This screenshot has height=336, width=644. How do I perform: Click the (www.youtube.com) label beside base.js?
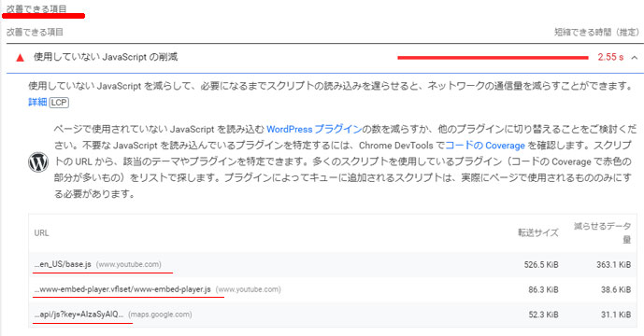tap(129, 265)
